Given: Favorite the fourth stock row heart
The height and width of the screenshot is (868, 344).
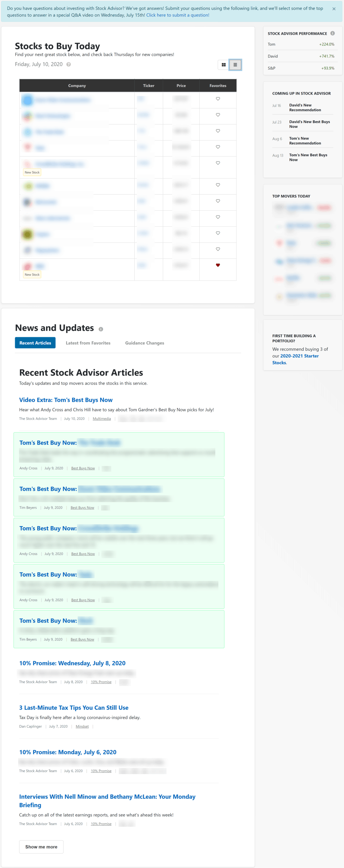Looking at the screenshot, I should (218, 147).
